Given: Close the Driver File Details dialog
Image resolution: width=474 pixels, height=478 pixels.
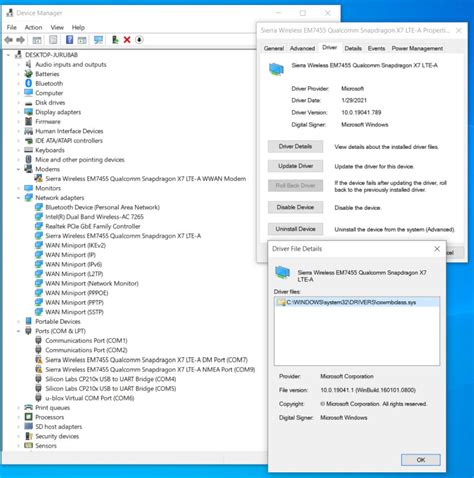Looking at the screenshot, I should point(437,249).
